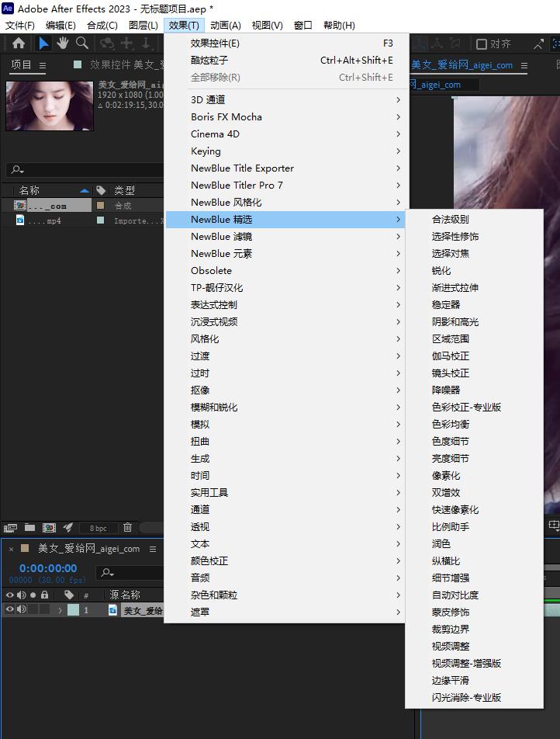Choose 降噪器 in the submenu

(x=474, y=390)
